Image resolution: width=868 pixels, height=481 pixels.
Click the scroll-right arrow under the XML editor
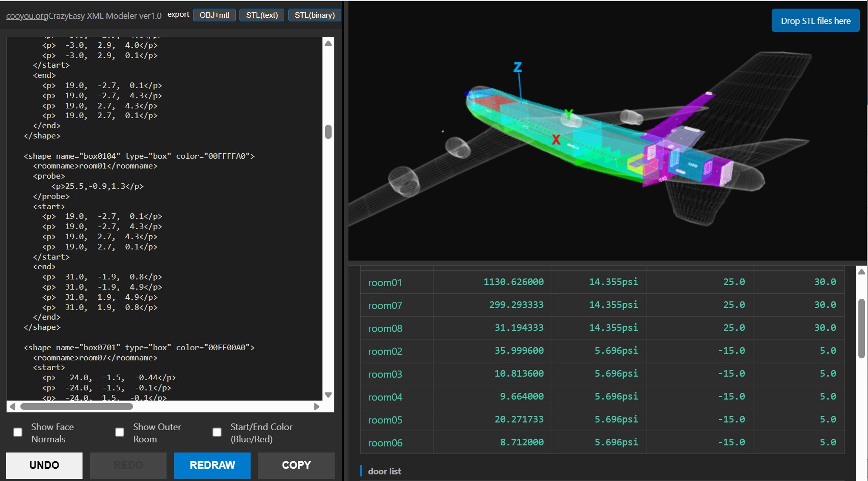tap(316, 407)
